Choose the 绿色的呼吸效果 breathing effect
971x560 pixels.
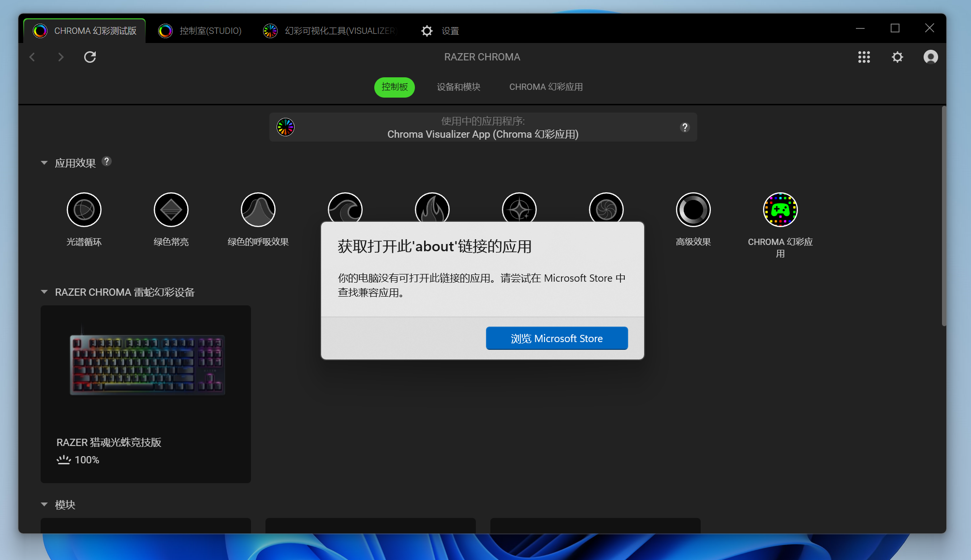coord(258,210)
